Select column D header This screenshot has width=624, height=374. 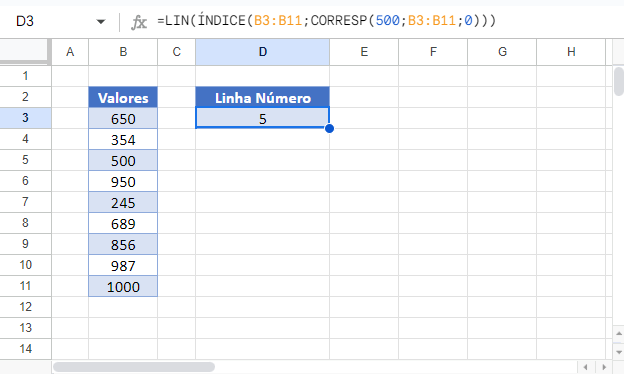pos(263,52)
